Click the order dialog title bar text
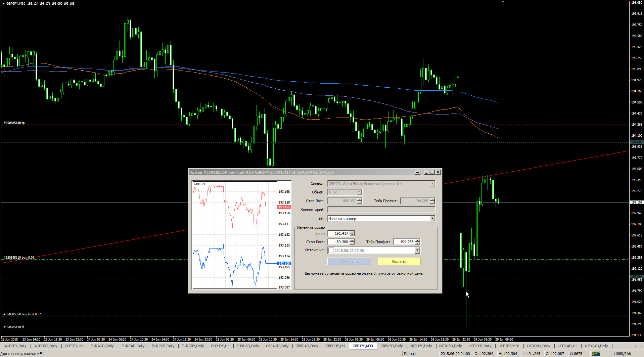Viewport: 644px width, 357px height. point(262,172)
